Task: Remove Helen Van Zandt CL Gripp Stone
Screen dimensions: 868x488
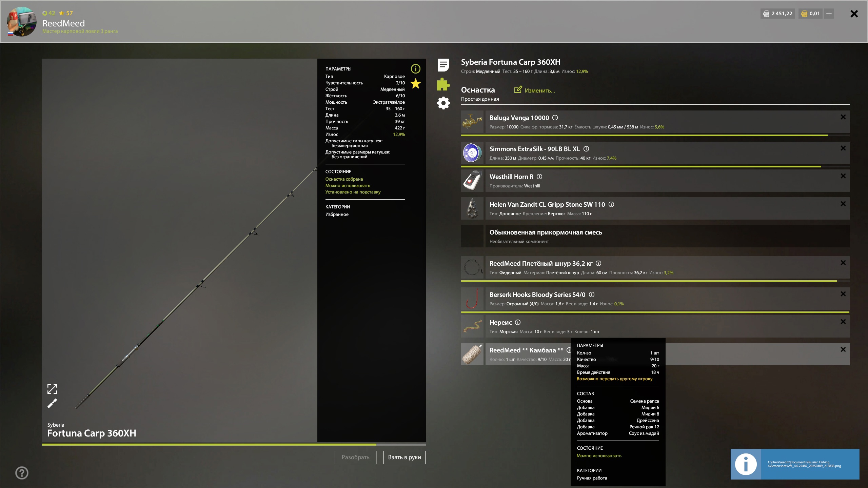Action: [843, 204]
